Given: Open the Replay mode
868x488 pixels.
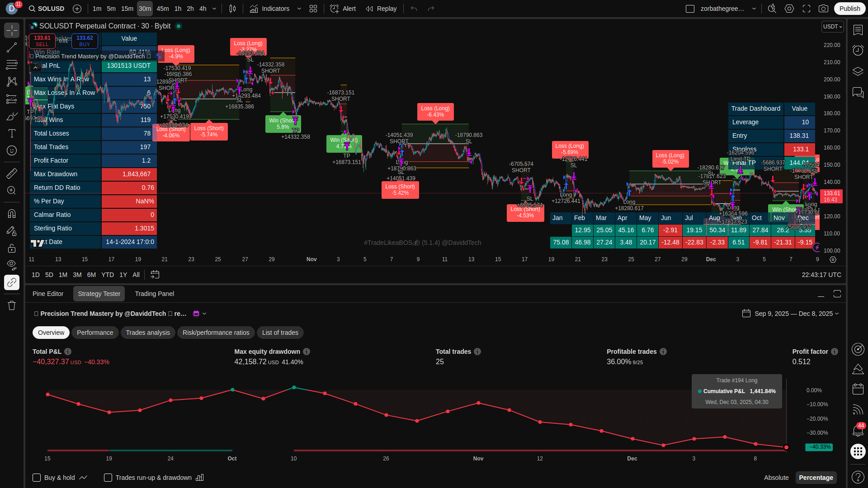Looking at the screenshot, I should (381, 9).
